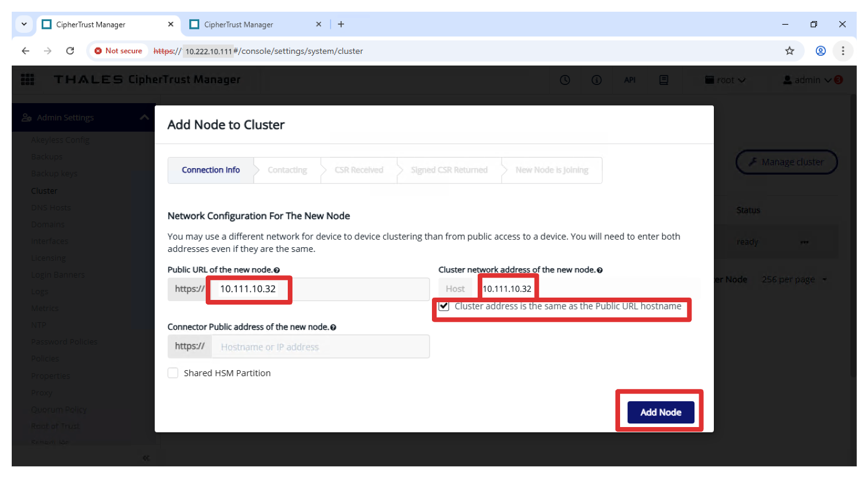
Task: Click the Add Node button
Action: (661, 412)
